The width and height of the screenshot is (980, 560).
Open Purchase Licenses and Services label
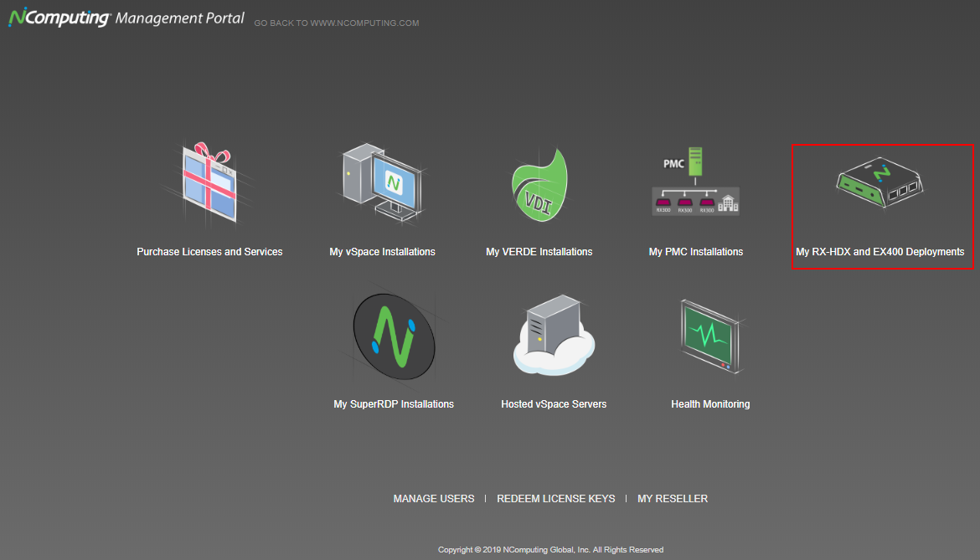[209, 252]
